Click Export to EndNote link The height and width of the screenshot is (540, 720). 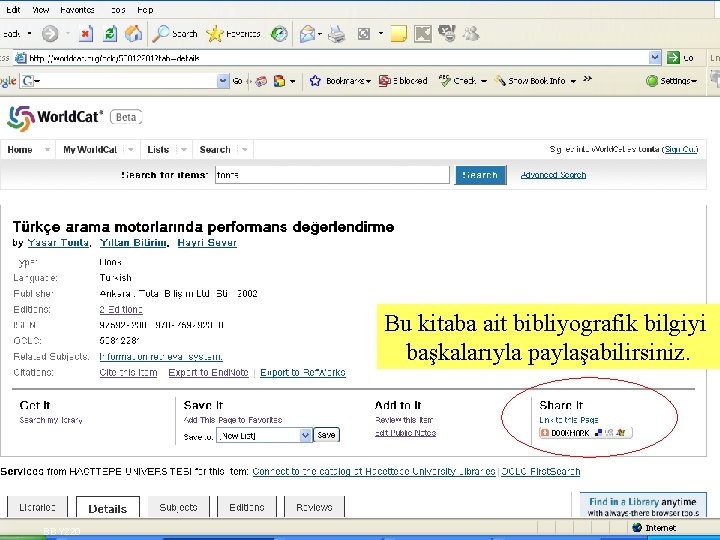[x=208, y=372]
